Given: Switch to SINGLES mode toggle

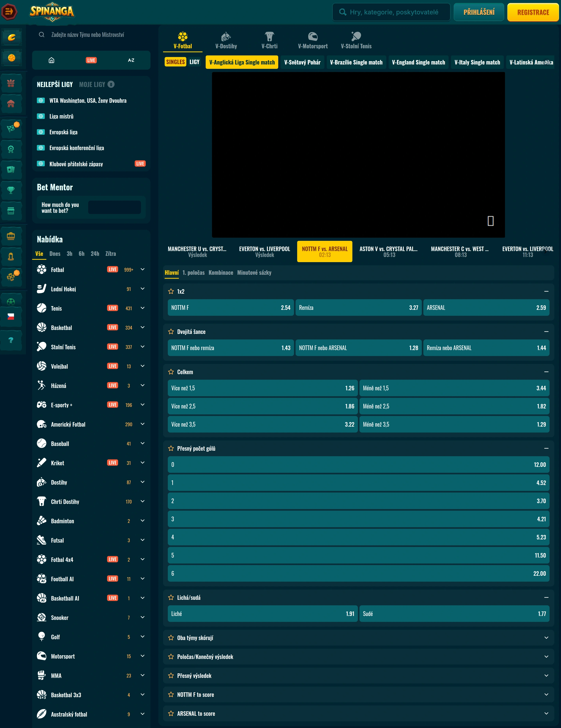Looking at the screenshot, I should [x=175, y=62].
